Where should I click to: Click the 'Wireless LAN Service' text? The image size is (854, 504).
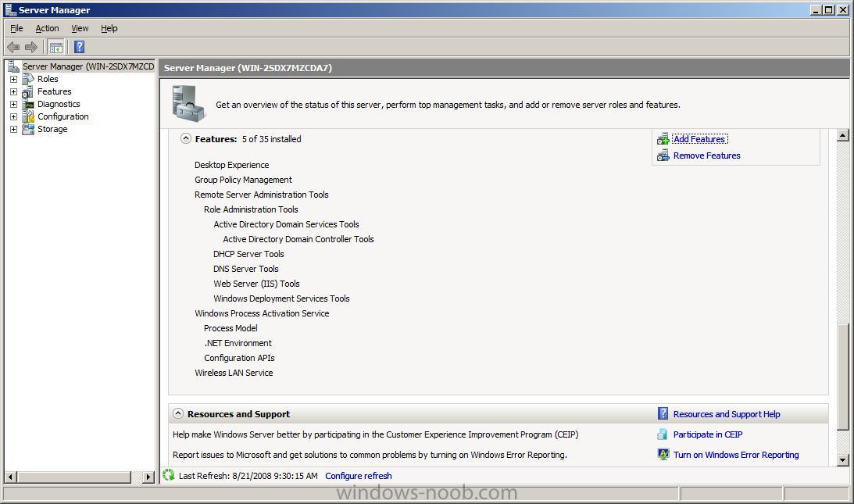tap(234, 373)
